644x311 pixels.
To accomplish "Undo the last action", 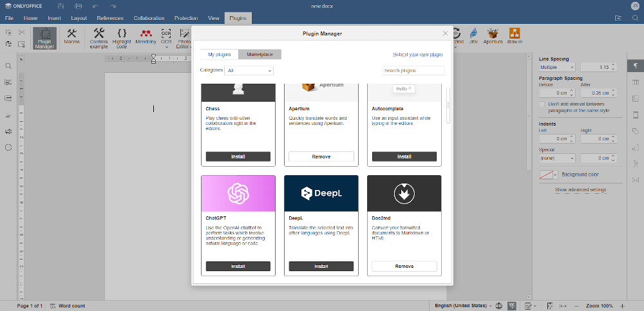I will click(x=95, y=6).
